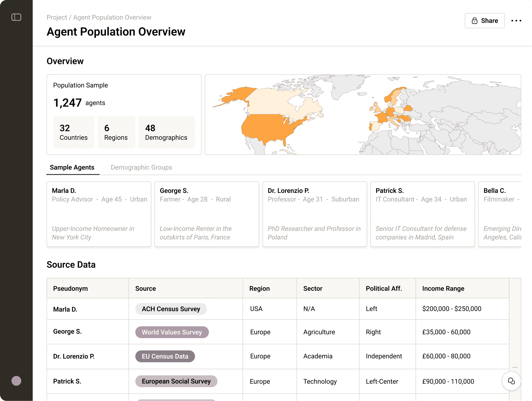Click the ACH Census Survey tag
This screenshot has width=532, height=401.
[171, 309]
